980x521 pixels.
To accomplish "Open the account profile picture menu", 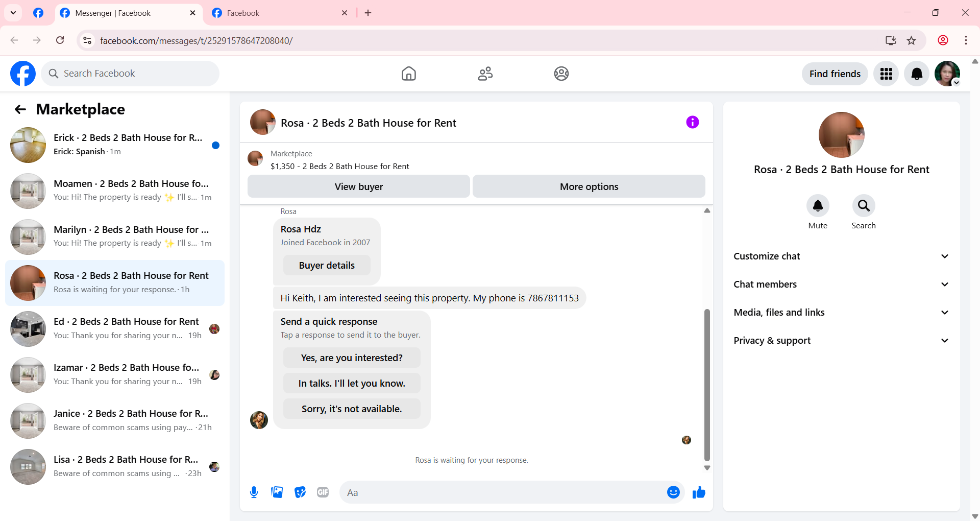I will (947, 74).
